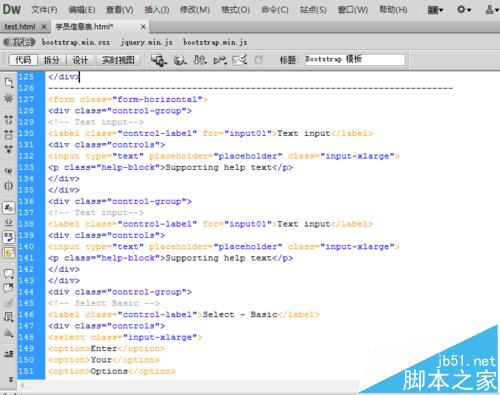Open the gear Extend Dreamweaver dropdown
500x395 pixels.
[x=464, y=10]
